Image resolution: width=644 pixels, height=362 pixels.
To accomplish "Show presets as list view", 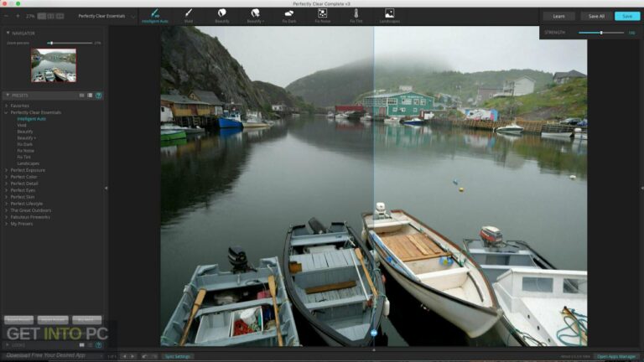I will tap(90, 96).
